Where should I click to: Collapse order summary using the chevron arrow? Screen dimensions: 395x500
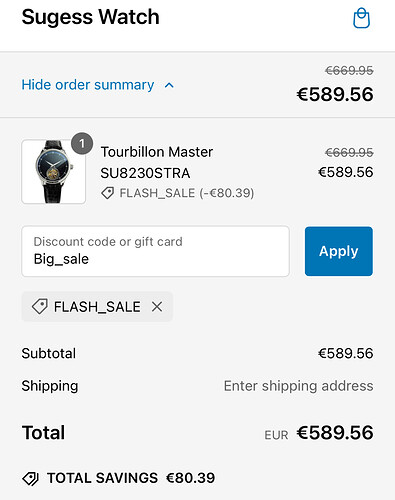[169, 85]
